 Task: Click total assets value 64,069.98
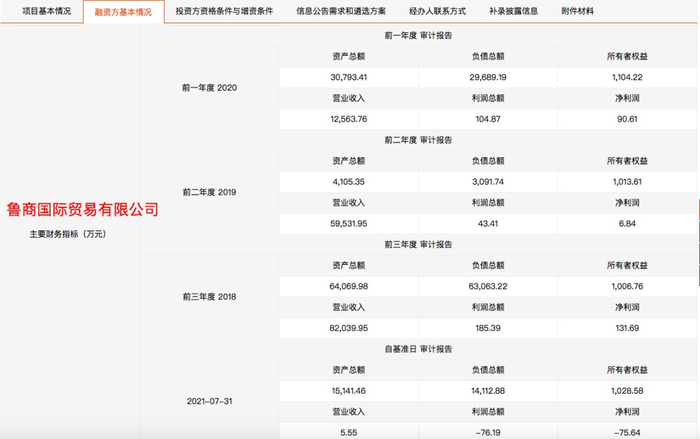(349, 286)
